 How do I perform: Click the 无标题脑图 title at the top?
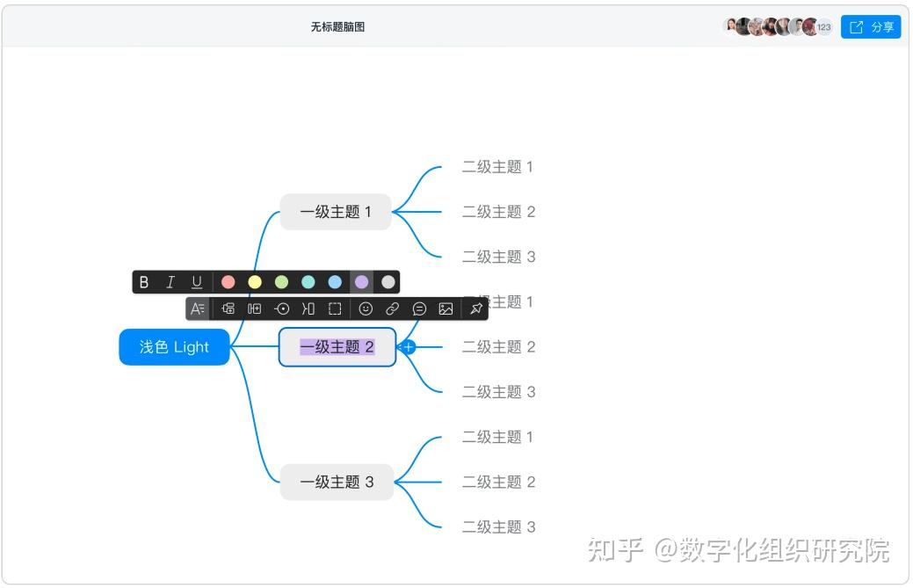(338, 27)
